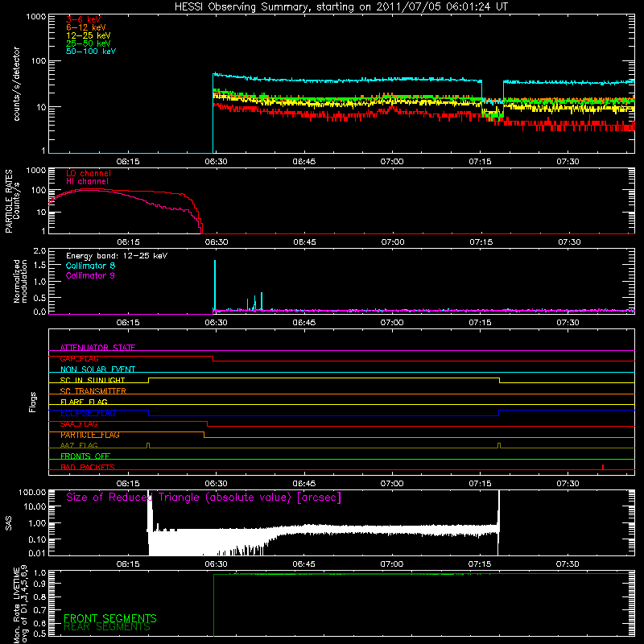Click the AAZ_FLAG pulse near 06:18
Viewport: 644px width, 644px height.
pyautogui.click(x=148, y=445)
